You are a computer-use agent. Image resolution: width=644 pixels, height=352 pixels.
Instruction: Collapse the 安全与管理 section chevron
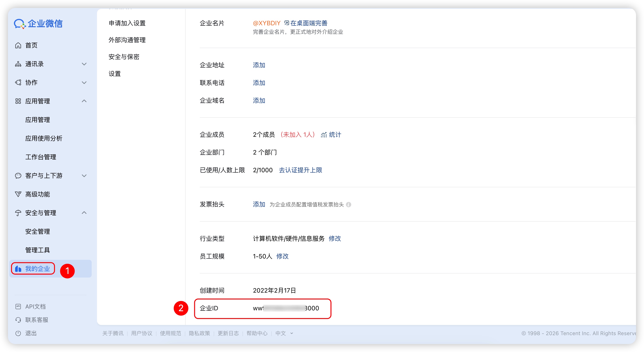(84, 213)
